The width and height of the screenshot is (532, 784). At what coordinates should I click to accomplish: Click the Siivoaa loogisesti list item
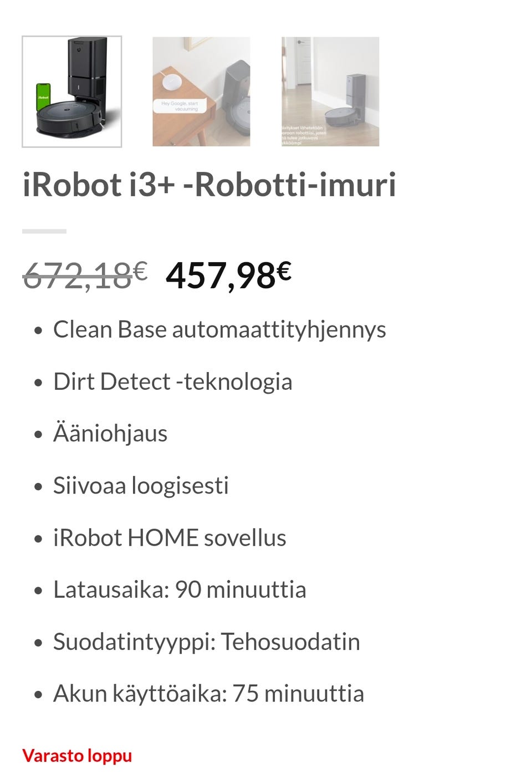point(141,485)
